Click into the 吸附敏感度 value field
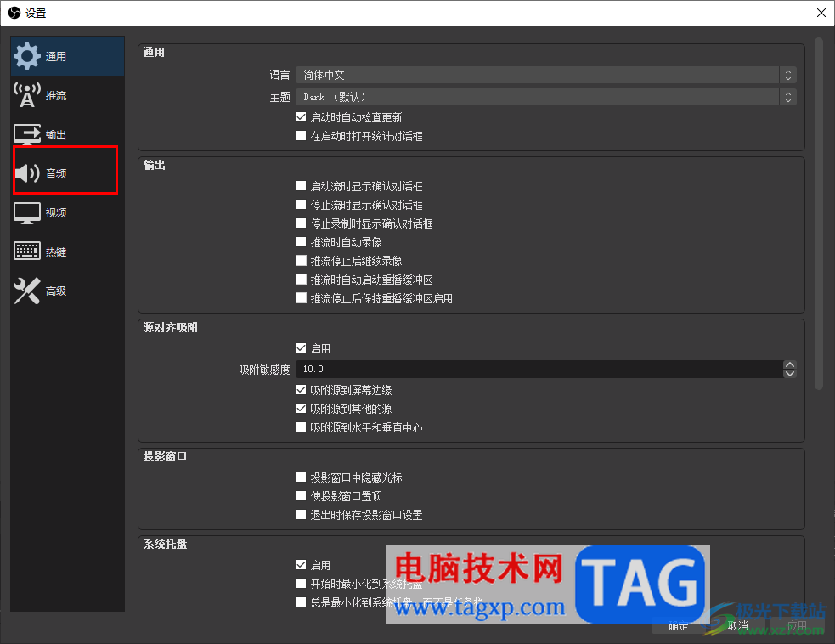835x644 pixels. click(x=539, y=369)
